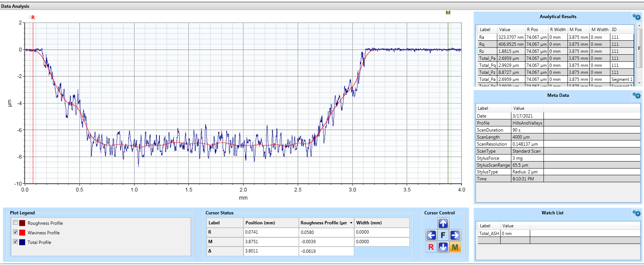This screenshot has width=644, height=265.
Task: Click the F button in Cursor Control
Action: [443, 235]
